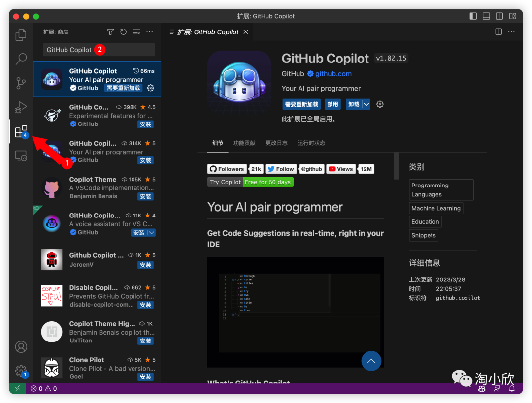Close the GitHub Copilot extension tab
532x403 pixels.
coord(246,32)
